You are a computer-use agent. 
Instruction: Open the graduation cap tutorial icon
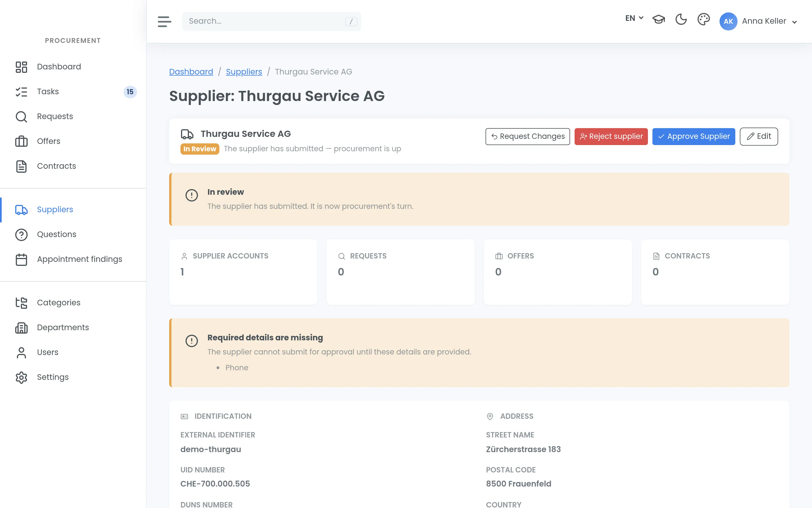point(658,19)
